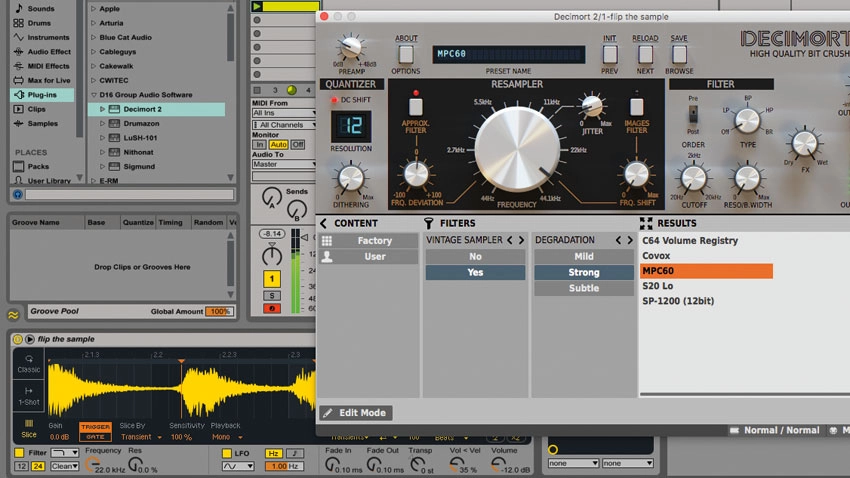Viewport: 850px width, 478px height.
Task: Select Slice mode in Simpler
Action: [x=29, y=428]
